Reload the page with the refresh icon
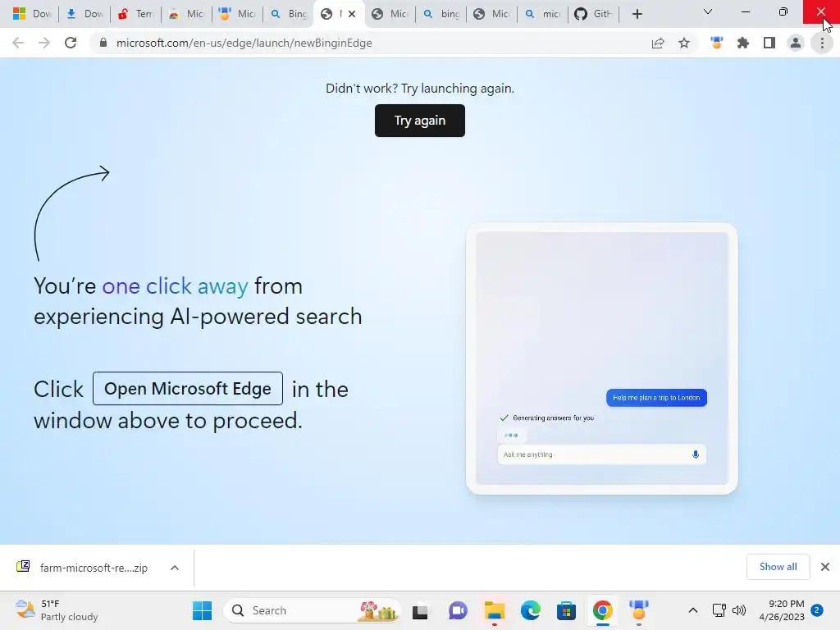 click(x=71, y=43)
